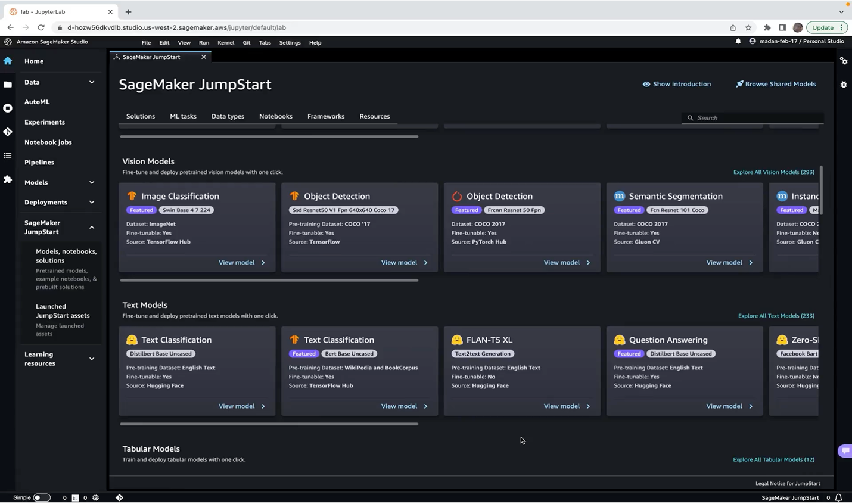Open Browse Shared Models

point(776,84)
